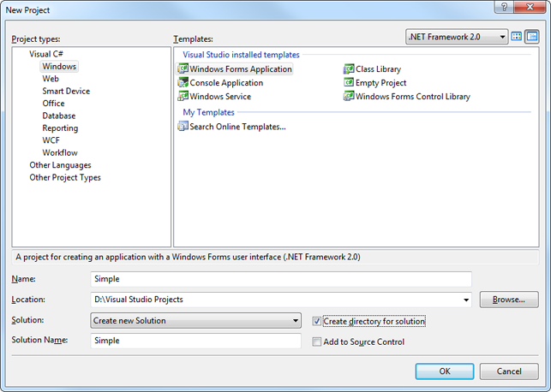Pick the Windows Service template icon
The image size is (551, 392).
[x=183, y=97]
